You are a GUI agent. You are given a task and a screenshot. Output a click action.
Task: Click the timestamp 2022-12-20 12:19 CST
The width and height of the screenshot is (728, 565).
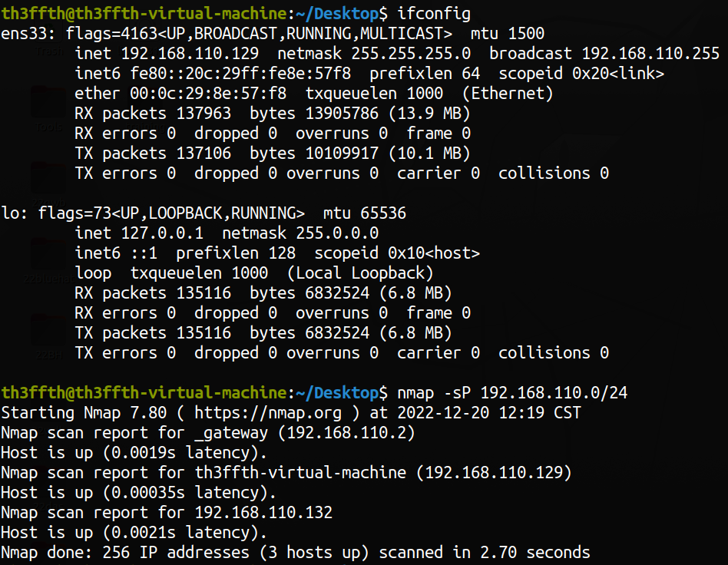(489, 413)
